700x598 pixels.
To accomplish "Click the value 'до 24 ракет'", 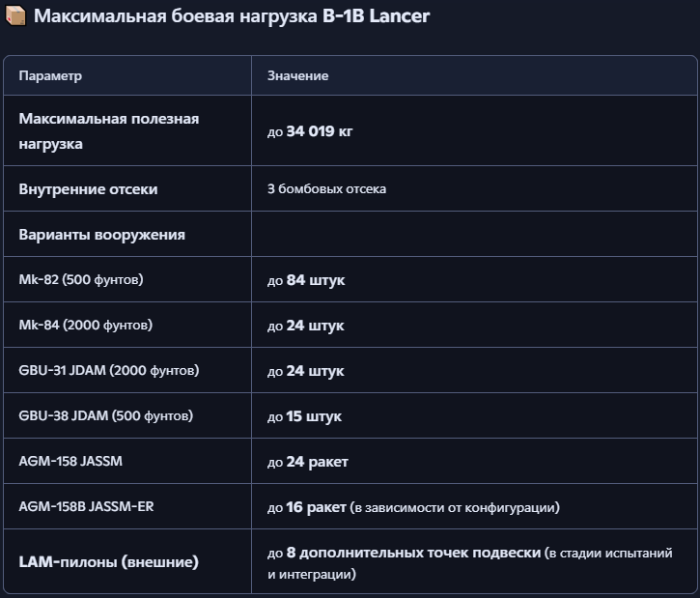I will click(x=308, y=462).
